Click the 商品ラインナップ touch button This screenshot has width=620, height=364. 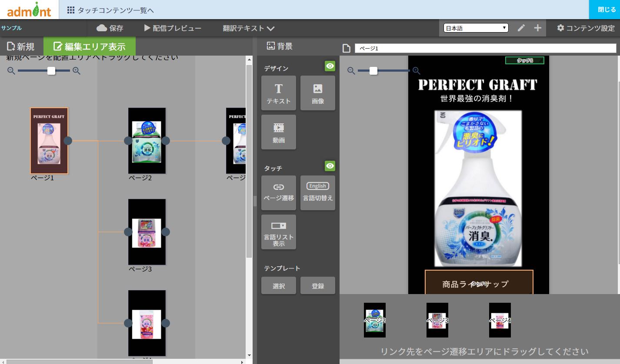coord(479,283)
